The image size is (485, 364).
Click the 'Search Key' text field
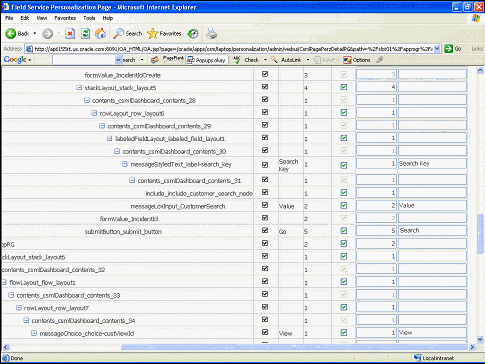pos(432,164)
